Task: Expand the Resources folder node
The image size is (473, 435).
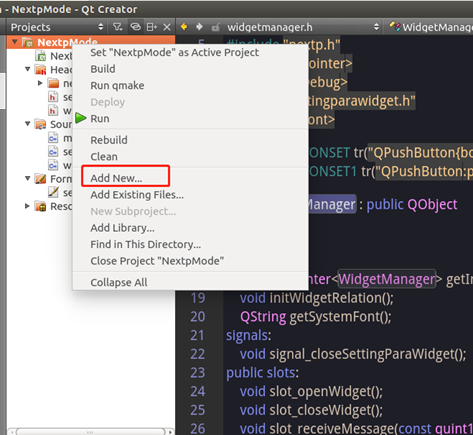Action: pos(28,206)
